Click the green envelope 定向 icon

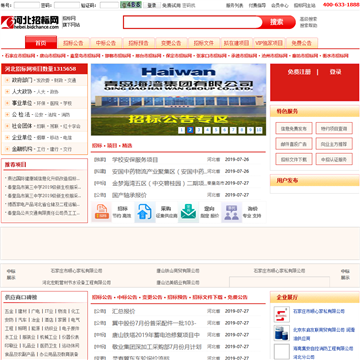(x=188, y=212)
